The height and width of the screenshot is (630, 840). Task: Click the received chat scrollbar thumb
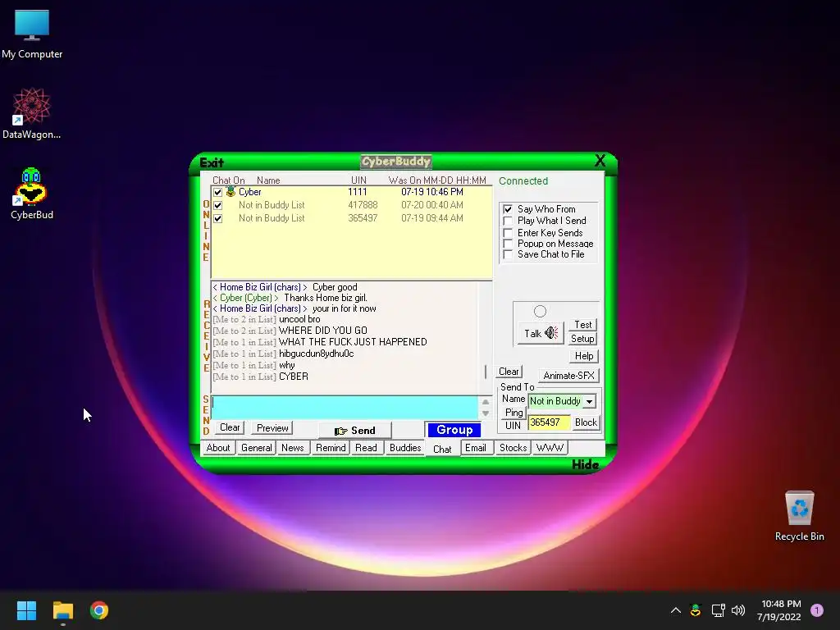coord(486,372)
